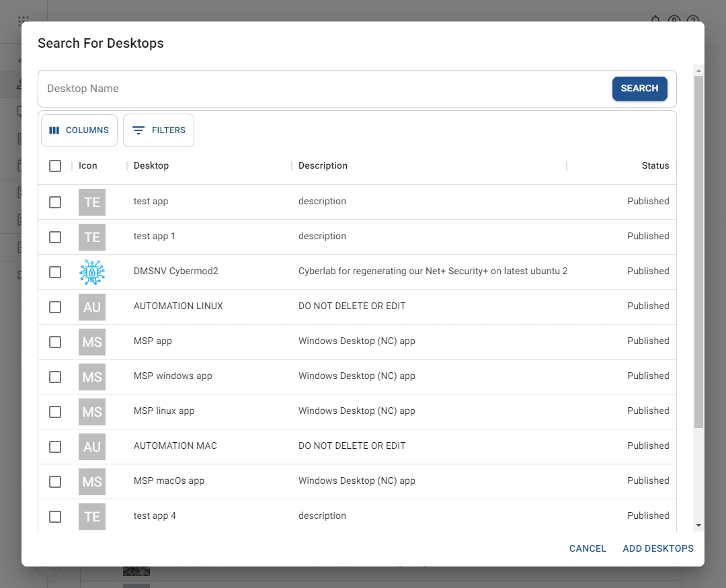Image resolution: width=726 pixels, height=588 pixels.
Task: Click the DMSNV Cybermod2 cyber lock icon
Action: click(x=92, y=271)
